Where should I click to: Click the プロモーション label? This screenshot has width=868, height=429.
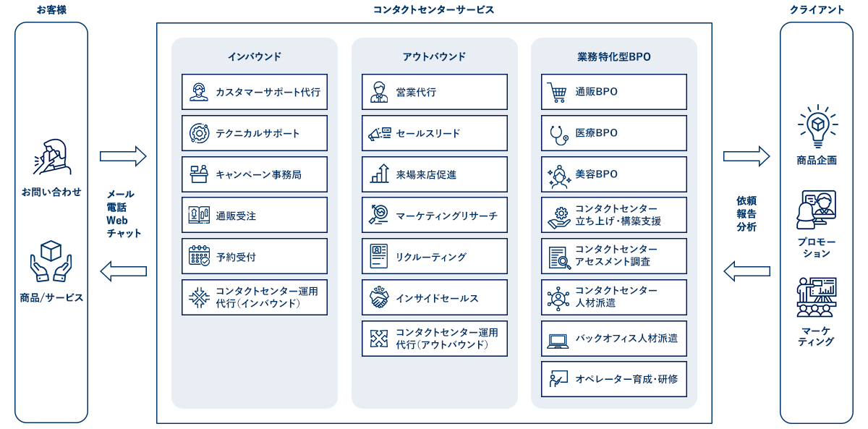click(817, 247)
